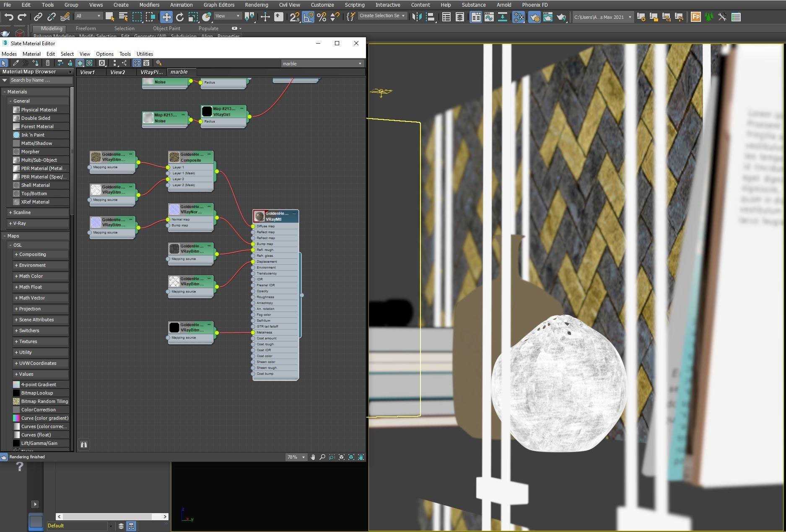Select the Pan hand tool in Slate
786x532 pixels.
(x=313, y=457)
